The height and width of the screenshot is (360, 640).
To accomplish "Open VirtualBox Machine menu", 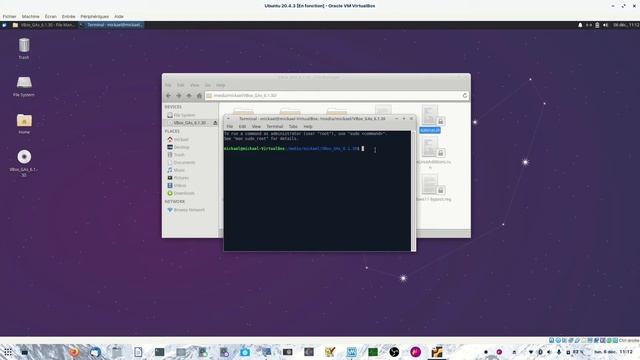I will 31,16.
